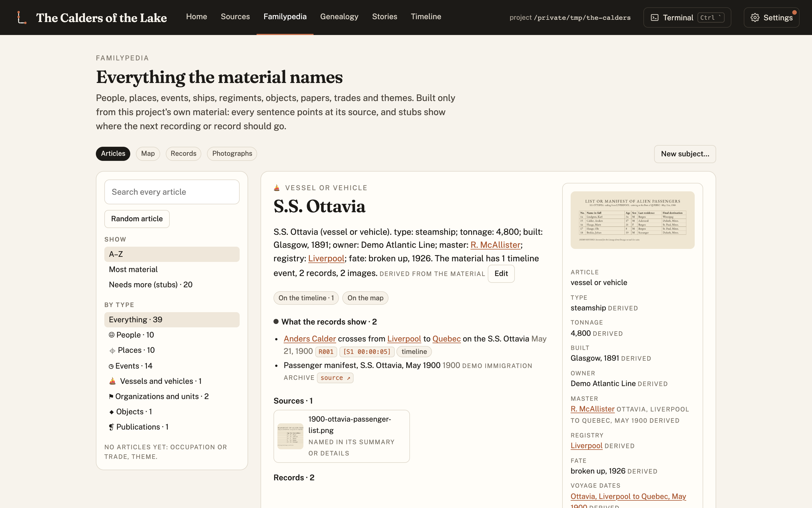Show articles sorted A–Z
The width and height of the screenshot is (812, 508).
(x=172, y=254)
